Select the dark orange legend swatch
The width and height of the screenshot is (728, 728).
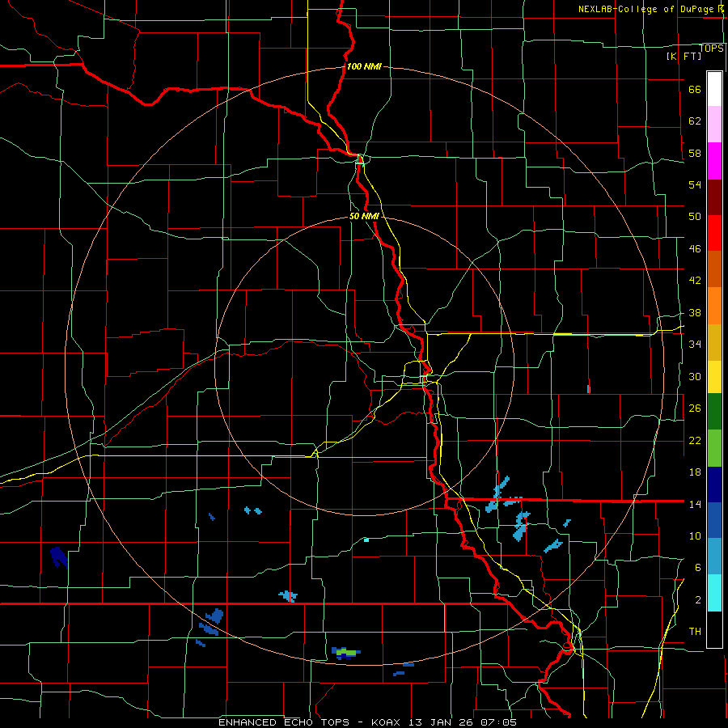coord(714,269)
